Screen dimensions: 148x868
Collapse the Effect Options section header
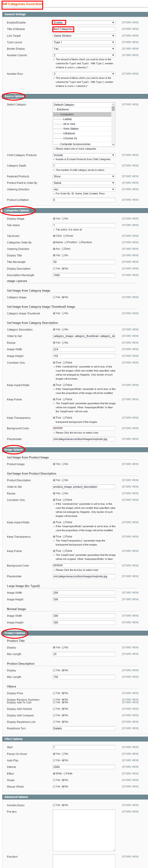pyautogui.click(x=75, y=739)
